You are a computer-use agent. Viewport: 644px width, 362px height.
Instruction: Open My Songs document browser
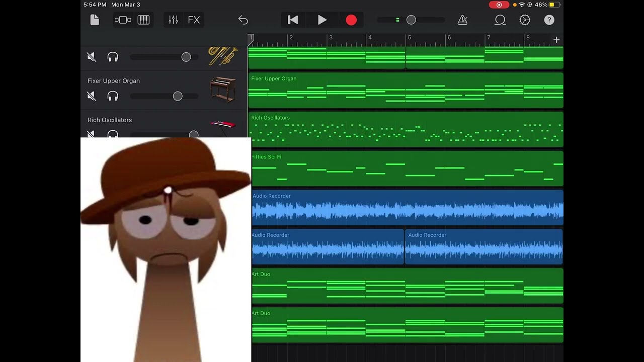coord(95,20)
